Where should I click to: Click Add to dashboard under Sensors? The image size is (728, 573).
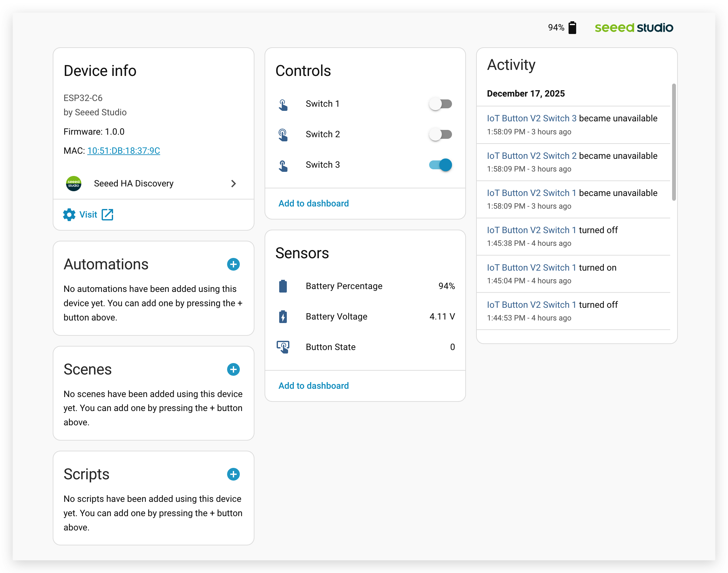point(313,386)
